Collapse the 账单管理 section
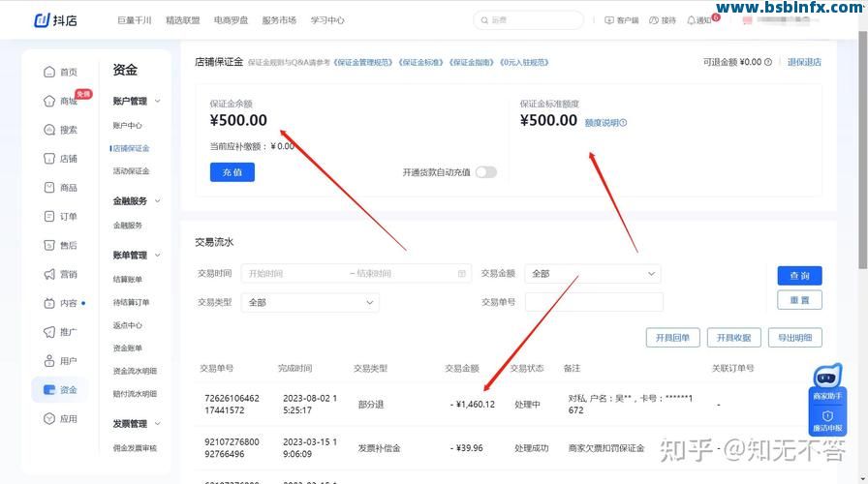This screenshot has height=484, width=868. (x=158, y=255)
